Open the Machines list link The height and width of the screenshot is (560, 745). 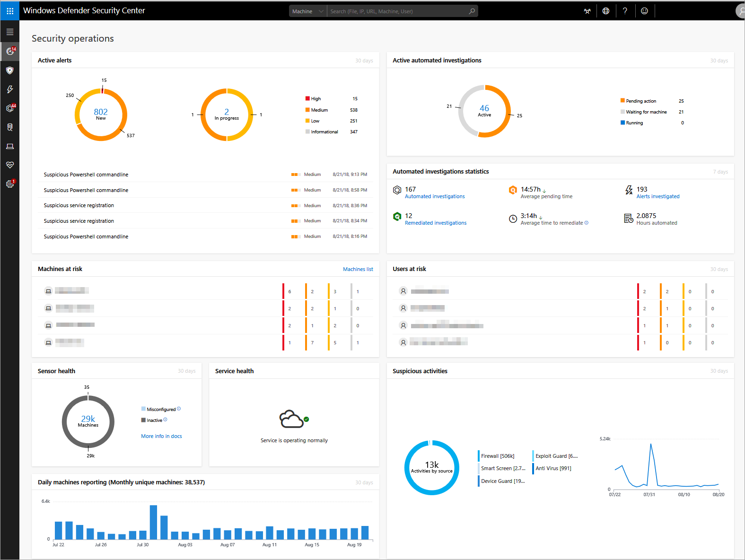click(358, 269)
